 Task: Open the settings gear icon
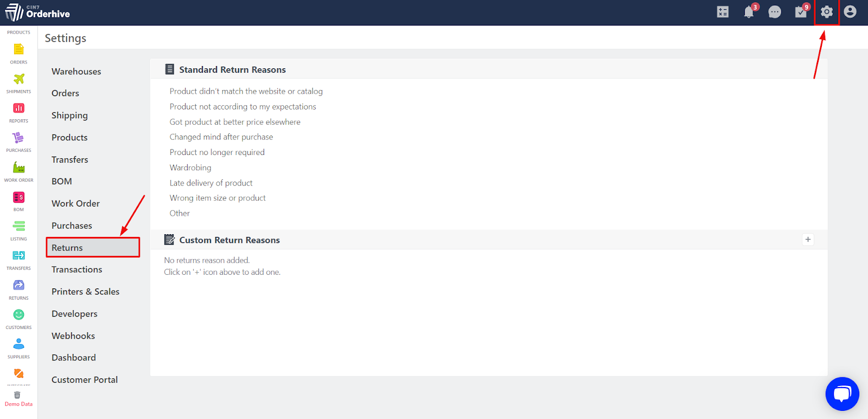[827, 12]
